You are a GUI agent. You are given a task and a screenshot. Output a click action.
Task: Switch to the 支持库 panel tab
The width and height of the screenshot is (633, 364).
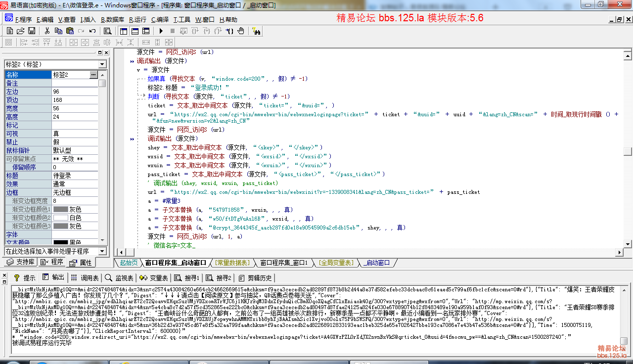pyautogui.click(x=20, y=262)
